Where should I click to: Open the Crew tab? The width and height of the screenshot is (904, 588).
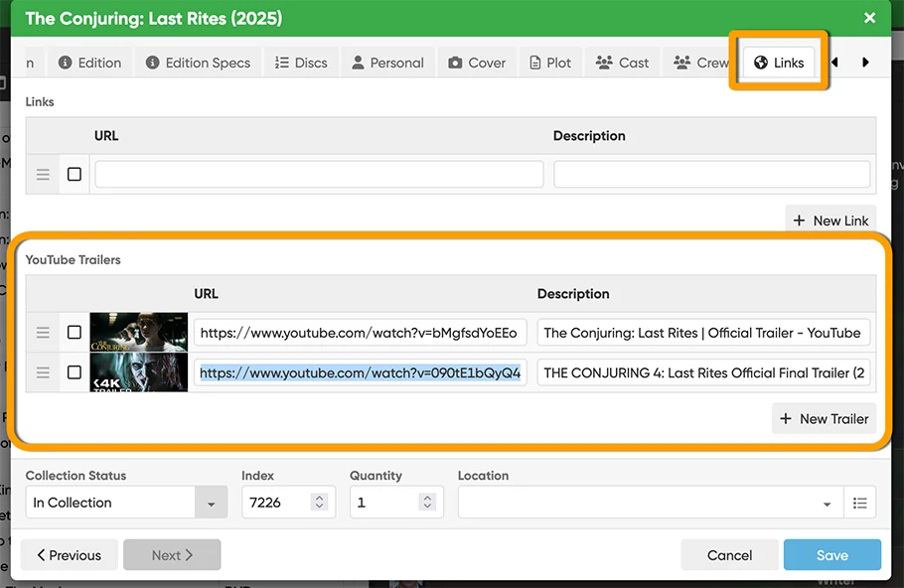(700, 63)
